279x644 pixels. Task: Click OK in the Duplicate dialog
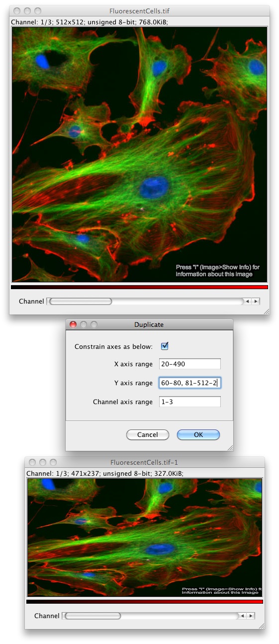pos(198,434)
